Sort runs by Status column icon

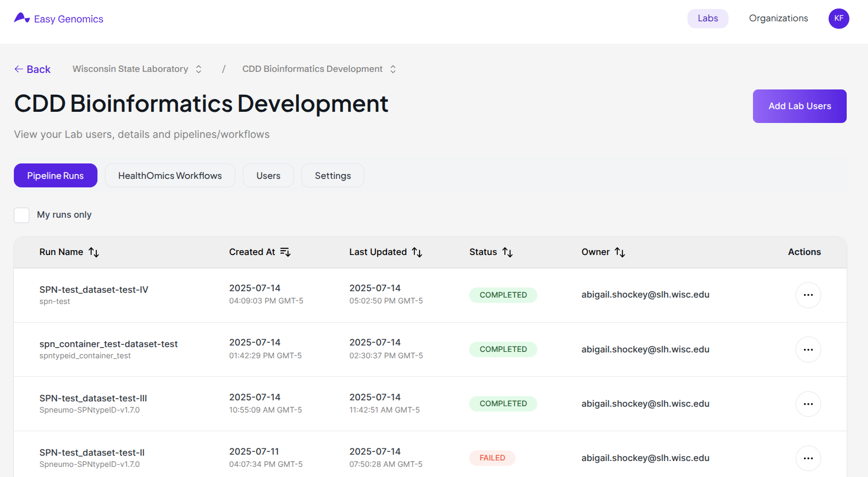pyautogui.click(x=507, y=252)
